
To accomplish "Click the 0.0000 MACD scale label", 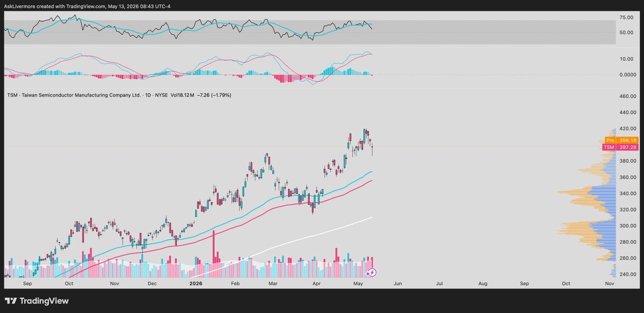I will (627, 75).
